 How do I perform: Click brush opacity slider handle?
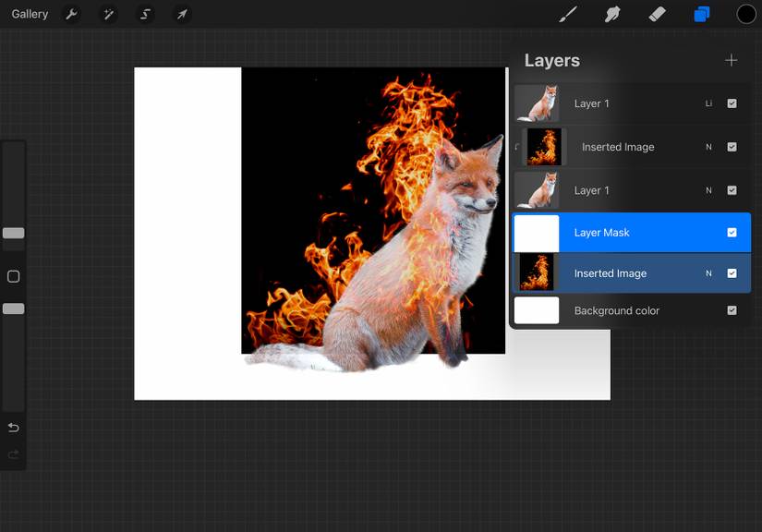14,309
